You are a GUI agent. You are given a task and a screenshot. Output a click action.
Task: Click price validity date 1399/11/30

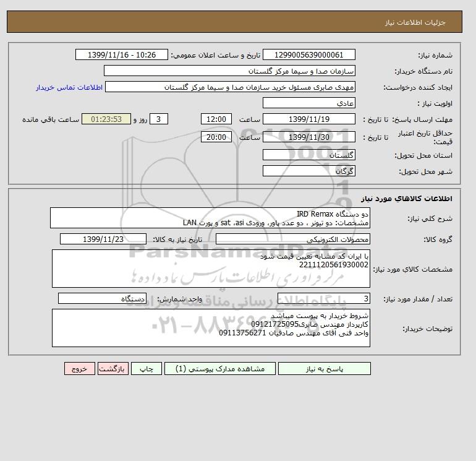coord(308,137)
